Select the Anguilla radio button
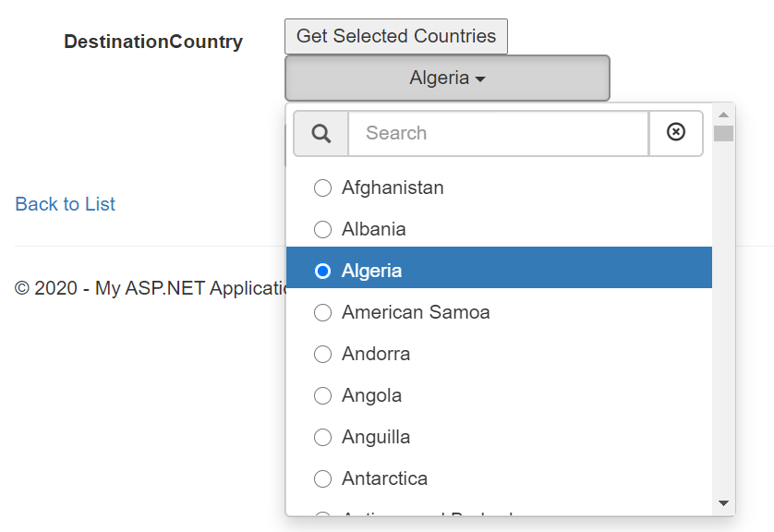The width and height of the screenshot is (774, 532). (322, 437)
